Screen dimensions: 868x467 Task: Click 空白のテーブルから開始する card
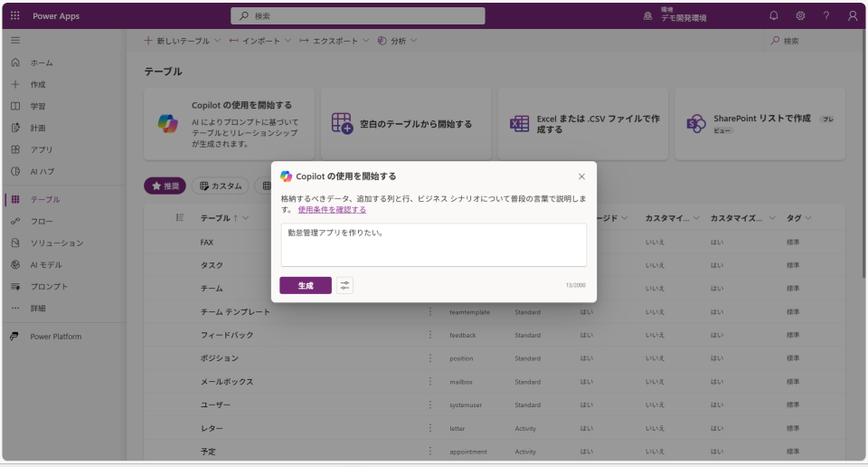click(406, 124)
